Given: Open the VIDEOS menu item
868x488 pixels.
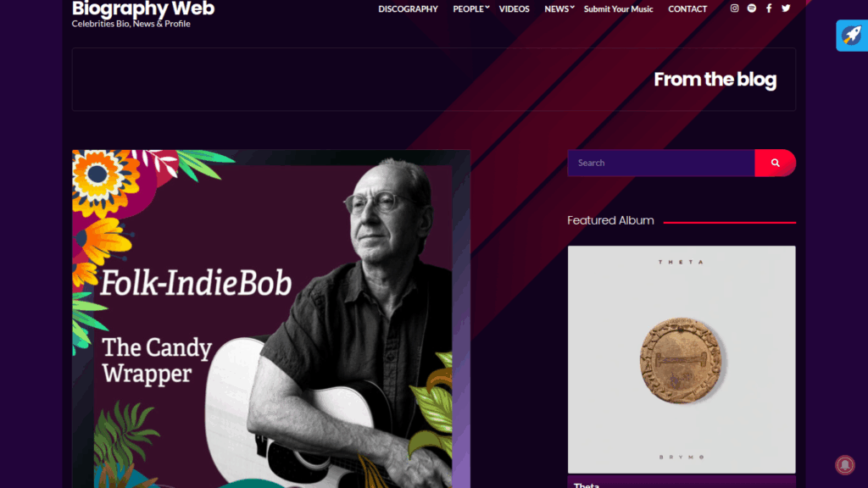Looking at the screenshot, I should point(514,8).
